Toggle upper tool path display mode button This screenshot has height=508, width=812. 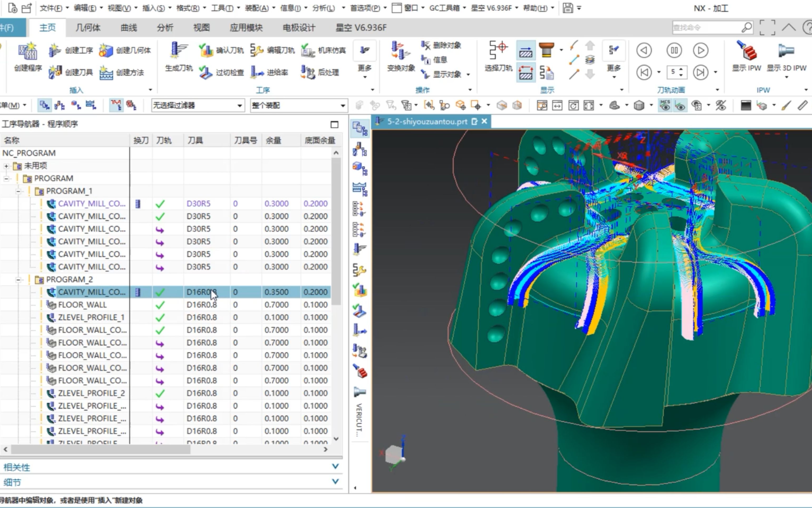[526, 50]
